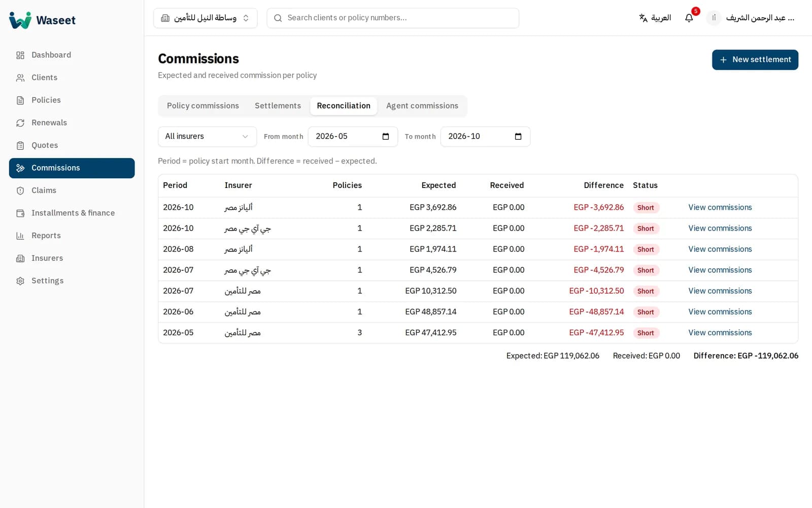
Task: Click total Difference EGP -119,062.06 text
Action: coord(746,356)
